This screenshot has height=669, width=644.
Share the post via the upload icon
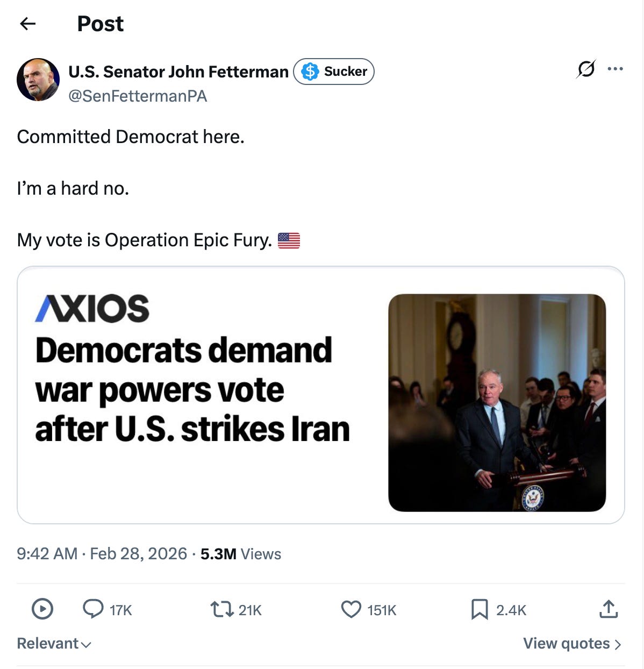click(609, 609)
